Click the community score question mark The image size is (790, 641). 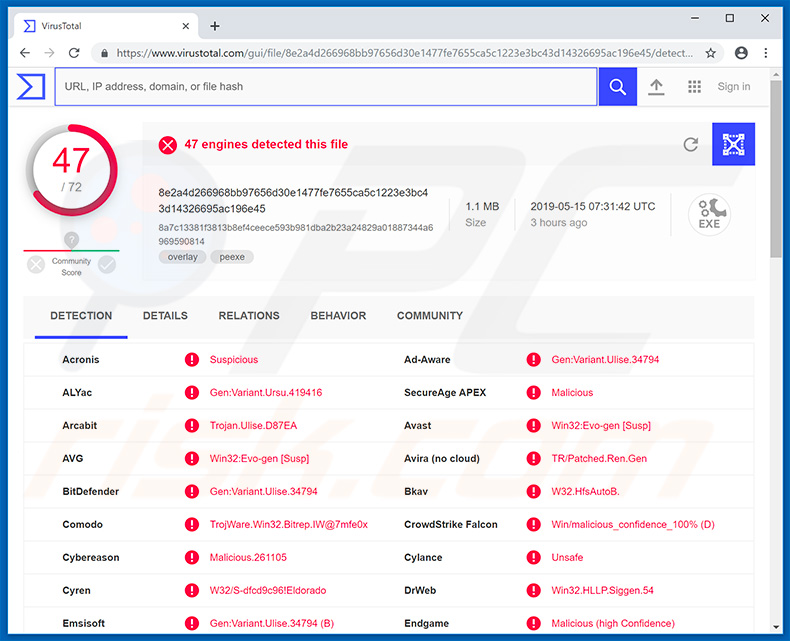click(x=72, y=239)
